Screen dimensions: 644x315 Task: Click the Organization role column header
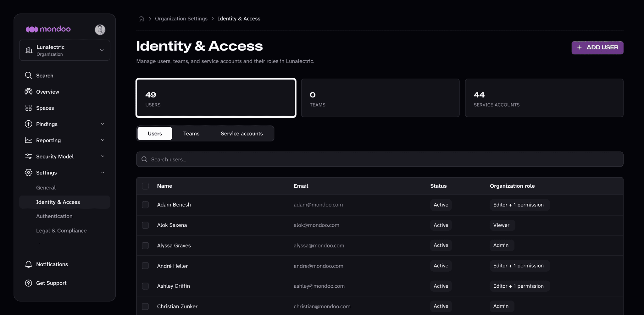click(x=512, y=186)
